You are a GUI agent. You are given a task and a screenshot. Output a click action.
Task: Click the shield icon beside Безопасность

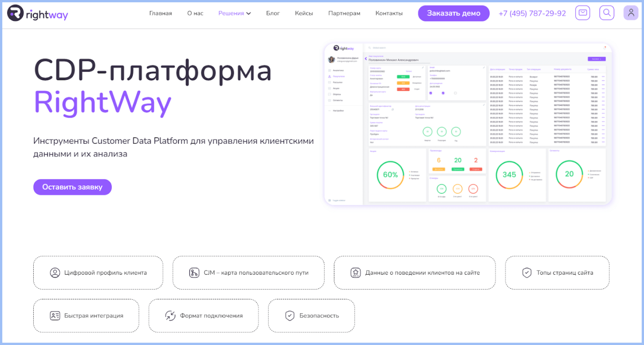pos(290,316)
